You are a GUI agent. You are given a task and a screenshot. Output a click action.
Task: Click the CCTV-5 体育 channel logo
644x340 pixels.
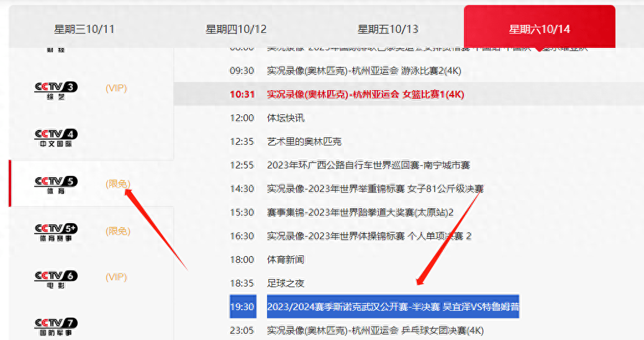coord(56,184)
